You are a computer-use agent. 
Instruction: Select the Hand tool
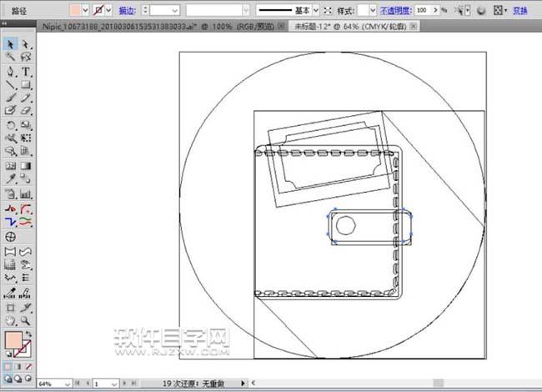click(x=10, y=320)
